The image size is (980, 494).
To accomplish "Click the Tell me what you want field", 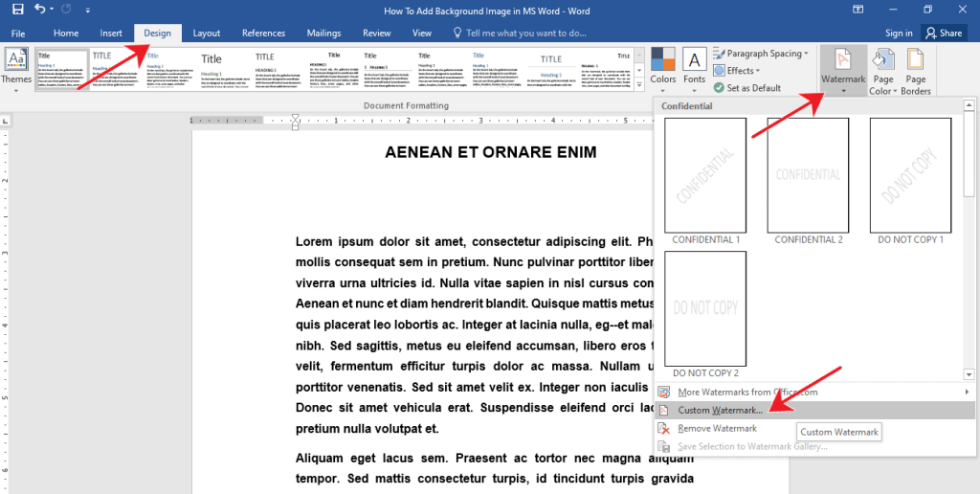I will pos(520,34).
